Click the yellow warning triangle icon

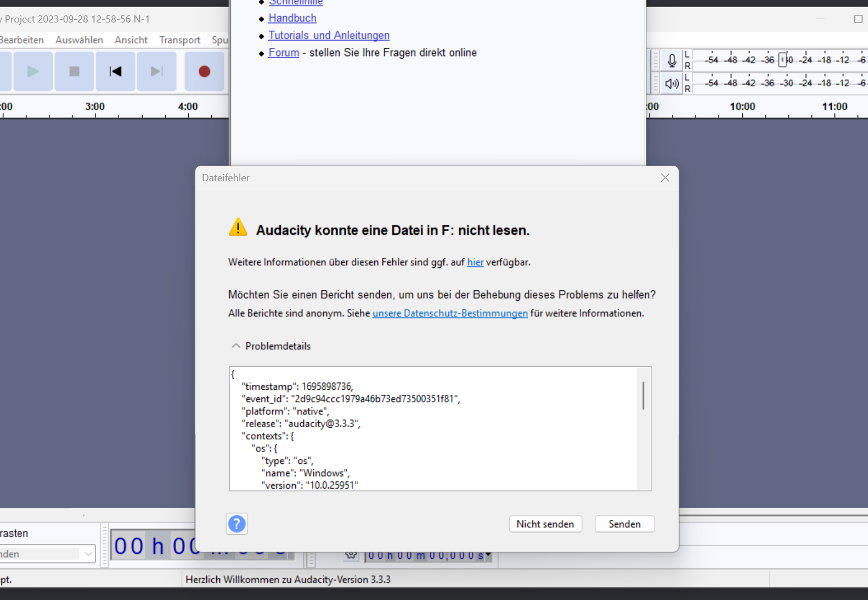coord(238,227)
